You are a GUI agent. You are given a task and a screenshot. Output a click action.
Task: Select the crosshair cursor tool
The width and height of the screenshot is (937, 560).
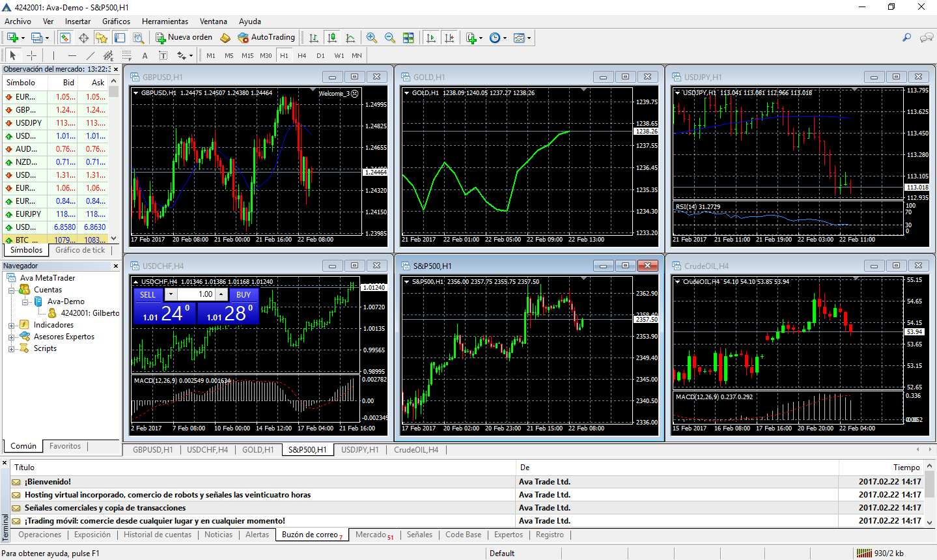tap(32, 55)
